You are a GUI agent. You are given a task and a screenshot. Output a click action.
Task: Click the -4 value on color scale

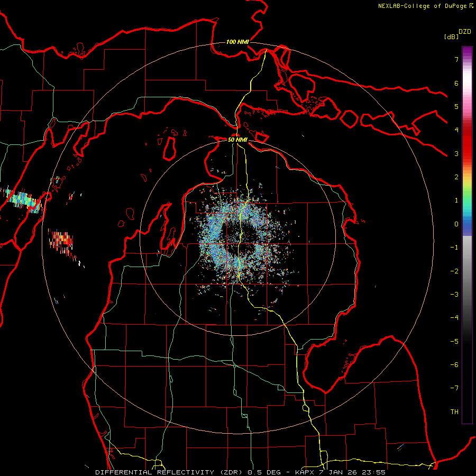click(x=454, y=318)
